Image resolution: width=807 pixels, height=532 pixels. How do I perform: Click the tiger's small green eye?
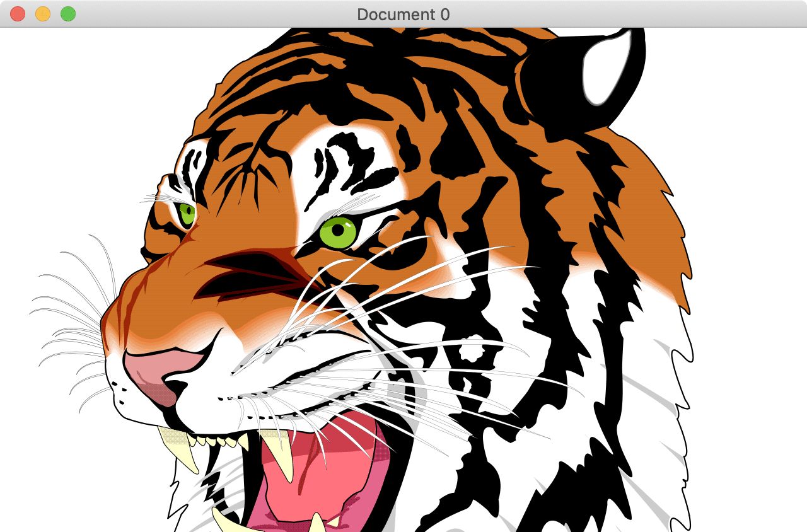pos(187,214)
